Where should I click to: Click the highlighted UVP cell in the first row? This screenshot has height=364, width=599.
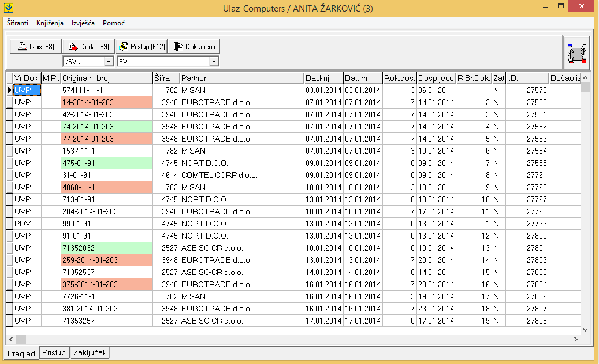pos(27,90)
